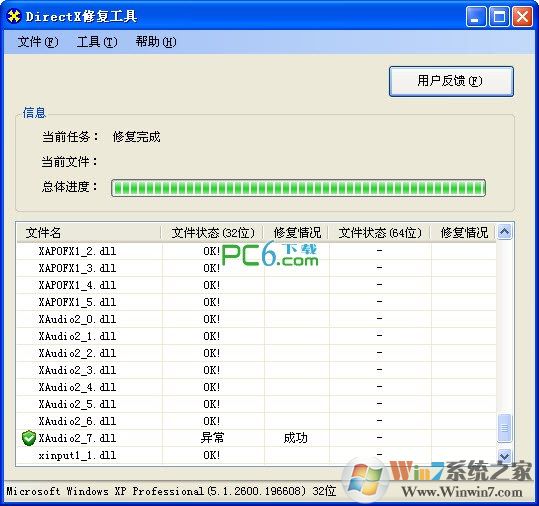
Task: Select the XAudio2_4.dll row
Action: (256, 387)
